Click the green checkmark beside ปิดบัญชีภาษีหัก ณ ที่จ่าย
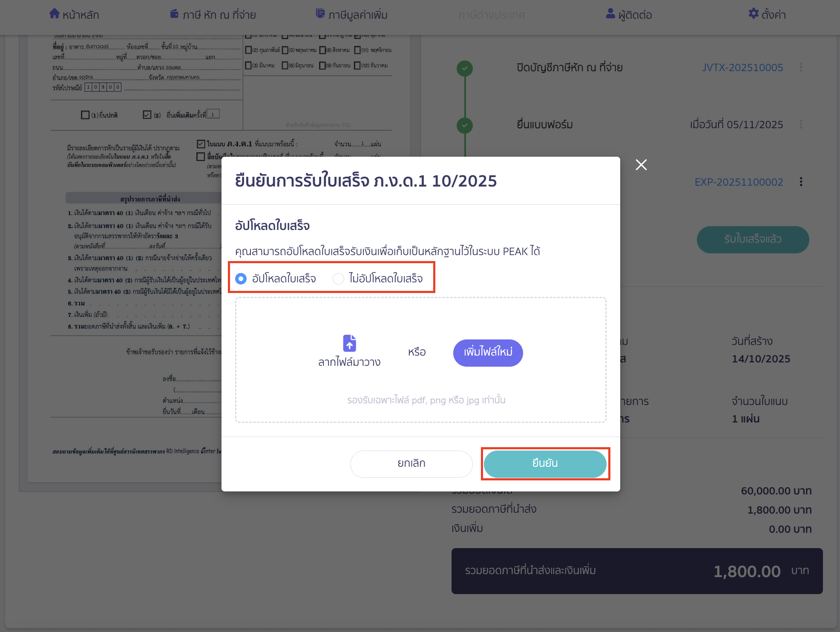The image size is (840, 632). (x=465, y=67)
